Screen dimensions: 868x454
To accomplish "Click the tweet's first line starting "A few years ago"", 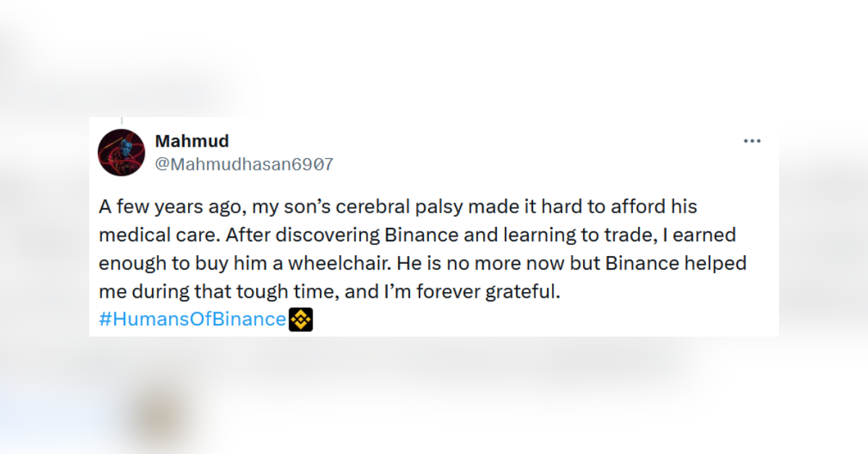I will click(398, 207).
